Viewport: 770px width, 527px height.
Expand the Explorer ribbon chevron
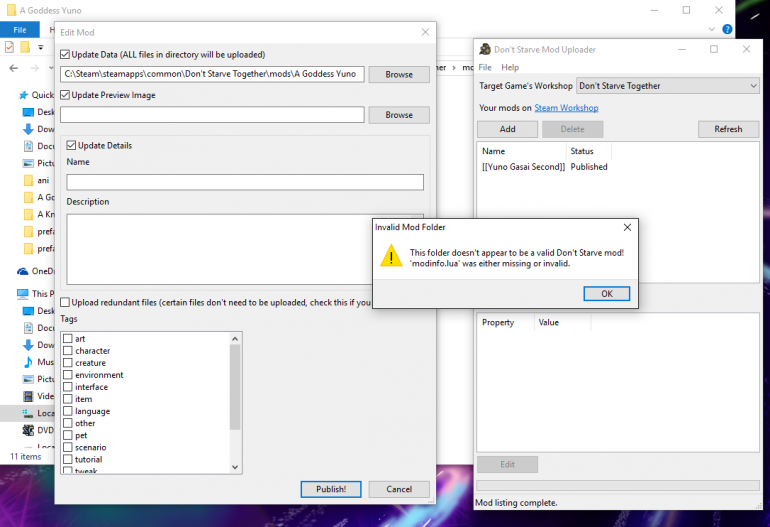(712, 29)
